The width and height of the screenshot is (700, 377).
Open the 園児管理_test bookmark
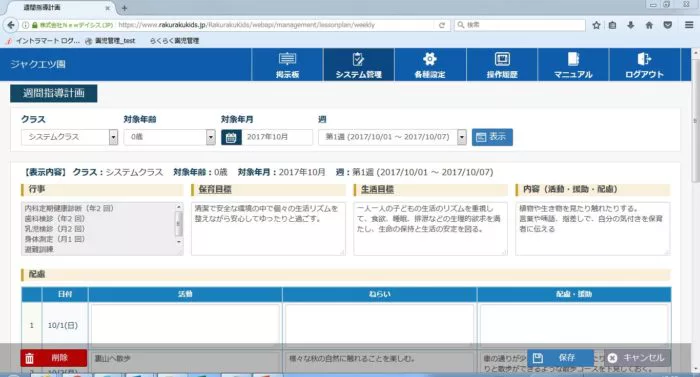tap(110, 41)
